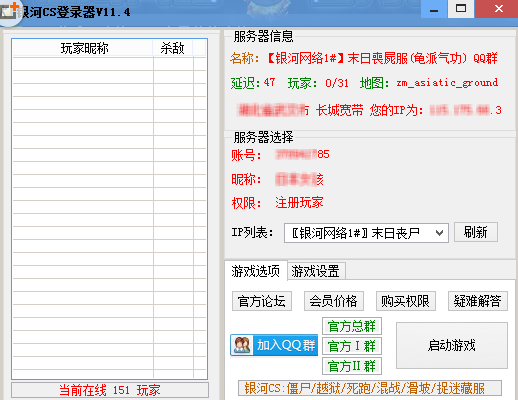The image size is (518, 400).
Task: Launch the game with 启动游戏
Action: click(452, 345)
